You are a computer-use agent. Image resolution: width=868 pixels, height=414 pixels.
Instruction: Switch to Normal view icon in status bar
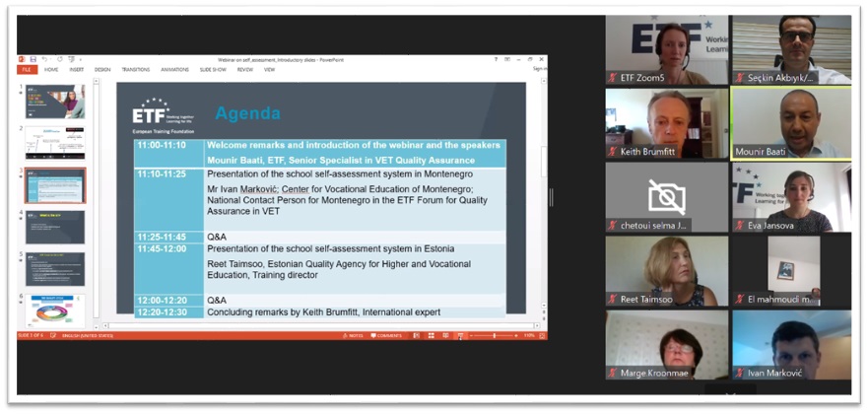click(417, 335)
